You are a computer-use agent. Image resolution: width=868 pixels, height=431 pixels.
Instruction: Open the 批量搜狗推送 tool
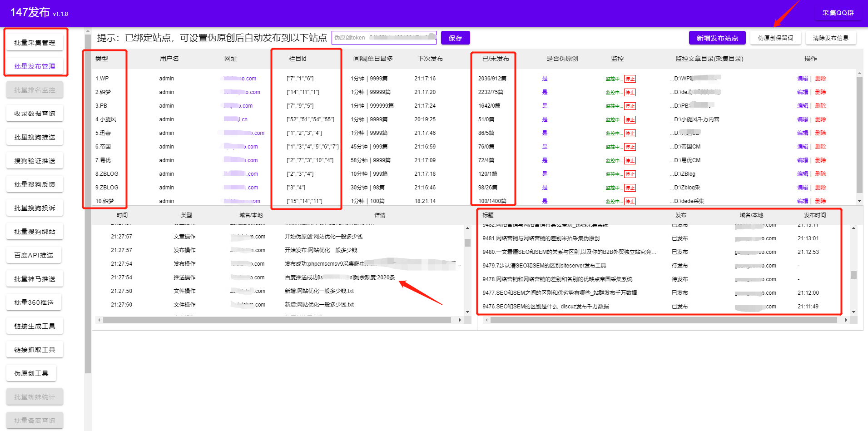[x=35, y=137]
